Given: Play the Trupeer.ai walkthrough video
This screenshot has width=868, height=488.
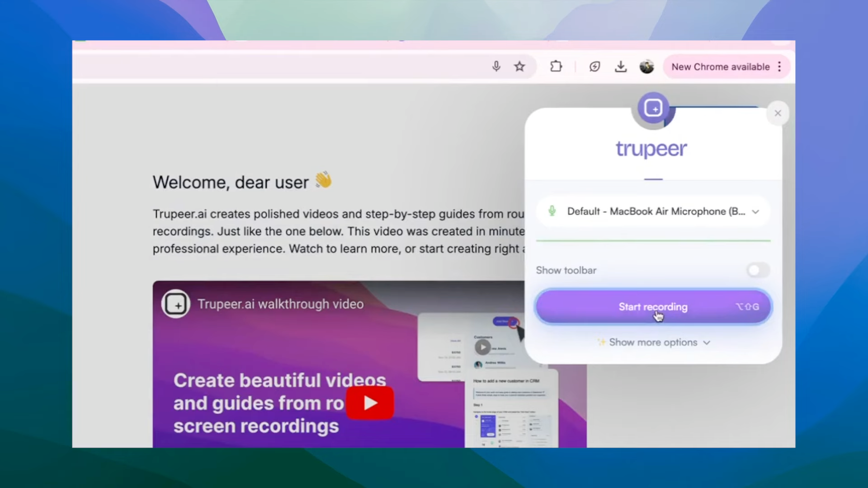Looking at the screenshot, I should coord(370,403).
